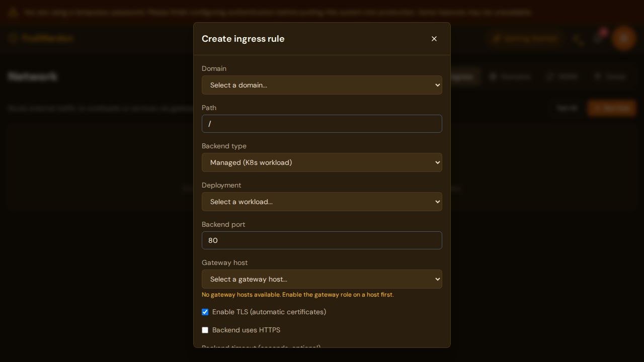644x362 pixels.
Task: Close the Create ingress rule dialog
Action: point(434,38)
